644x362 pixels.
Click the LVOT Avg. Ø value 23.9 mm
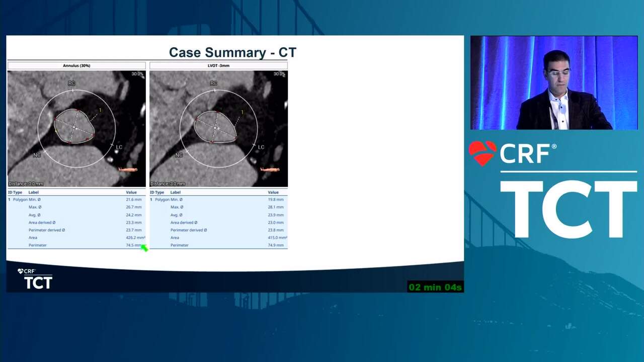pyautogui.click(x=276, y=215)
